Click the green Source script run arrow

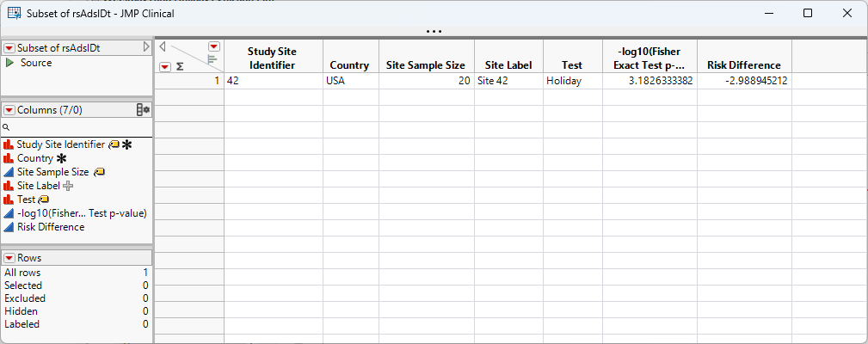coord(10,63)
